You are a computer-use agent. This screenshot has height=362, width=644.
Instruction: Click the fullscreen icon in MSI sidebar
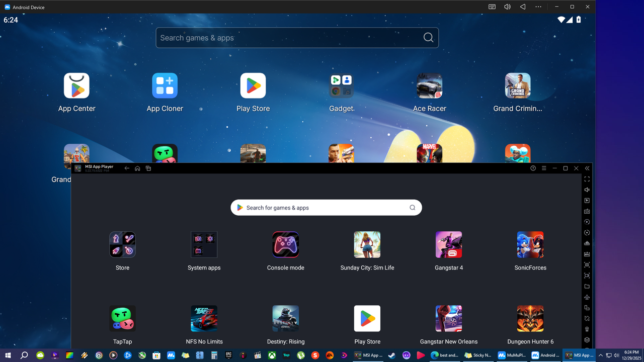[587, 179]
